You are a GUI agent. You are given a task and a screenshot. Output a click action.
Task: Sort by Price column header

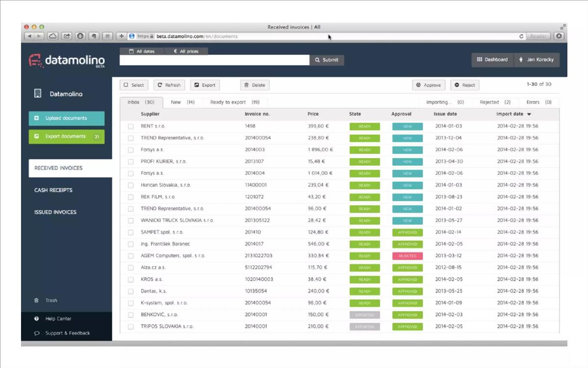tap(313, 114)
